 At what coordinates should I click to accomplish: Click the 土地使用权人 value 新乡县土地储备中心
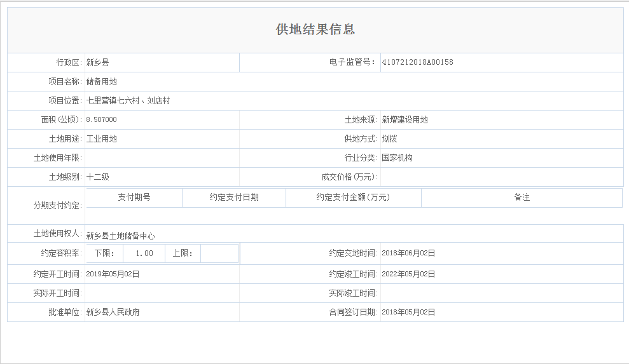[120, 236]
